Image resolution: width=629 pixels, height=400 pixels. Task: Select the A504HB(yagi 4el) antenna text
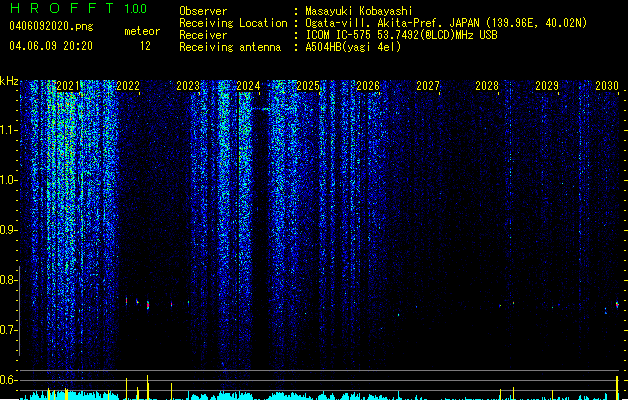(x=353, y=47)
